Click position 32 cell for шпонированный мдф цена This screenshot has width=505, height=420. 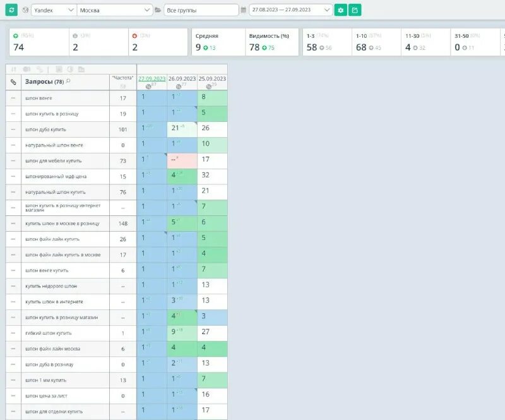coord(212,176)
